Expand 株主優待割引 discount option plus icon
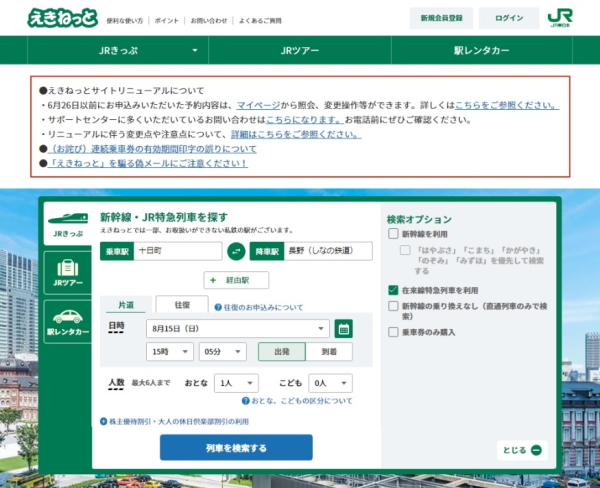This screenshot has height=488, width=600. [103, 421]
